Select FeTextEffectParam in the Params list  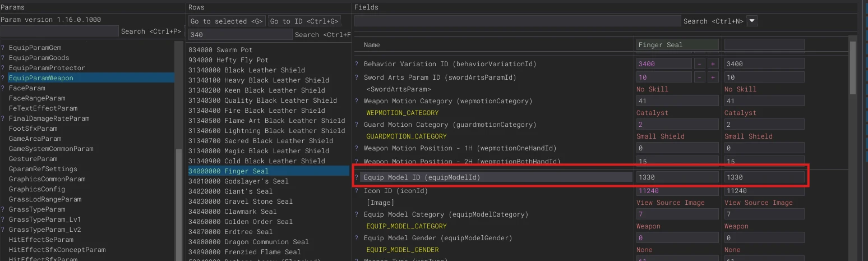43,108
